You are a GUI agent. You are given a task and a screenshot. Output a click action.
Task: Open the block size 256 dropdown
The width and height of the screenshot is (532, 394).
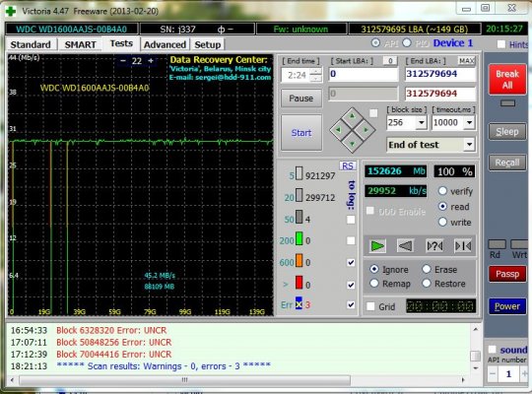(x=421, y=122)
